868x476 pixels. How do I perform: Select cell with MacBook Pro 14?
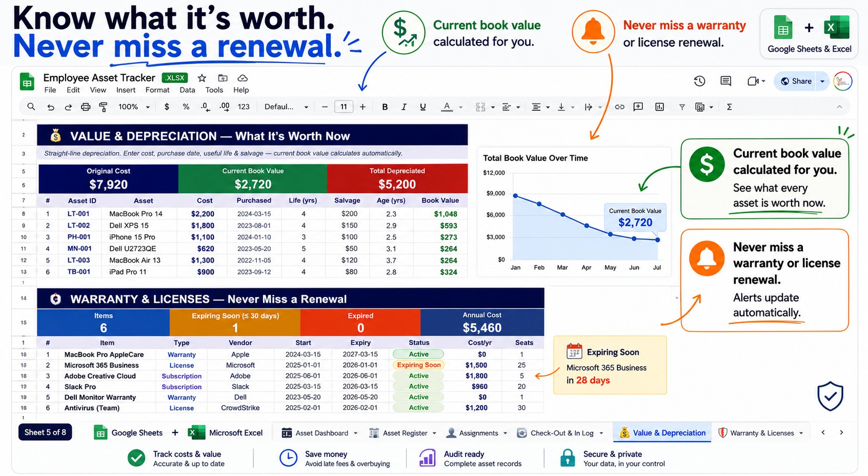(139, 214)
